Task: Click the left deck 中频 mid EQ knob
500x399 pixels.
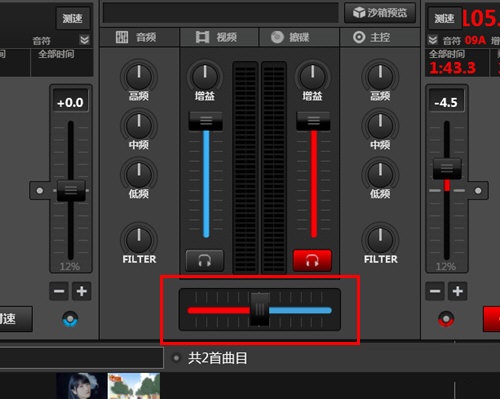Action: coord(139,126)
